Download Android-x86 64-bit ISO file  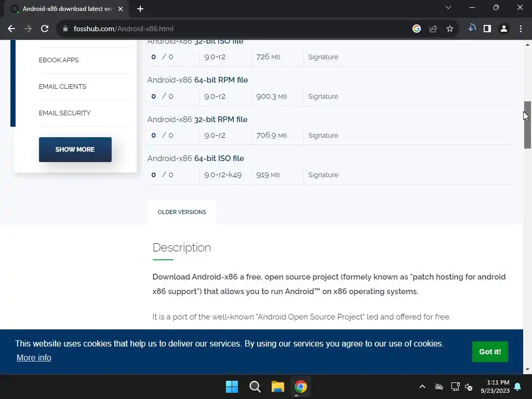click(195, 158)
